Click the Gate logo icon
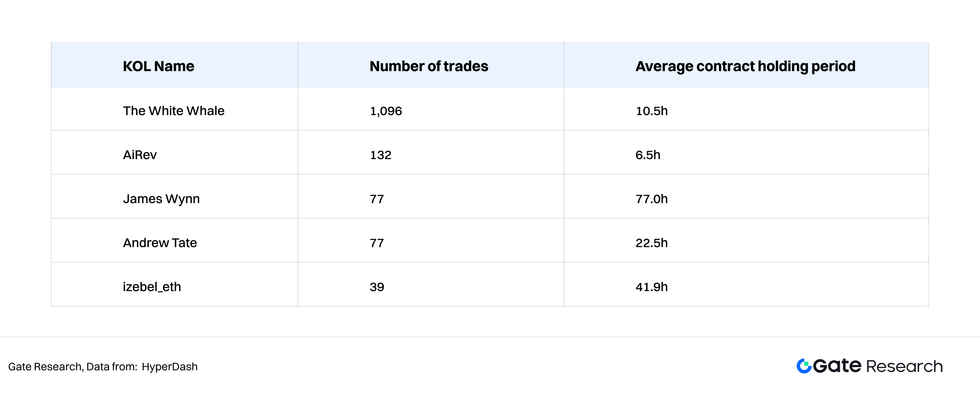Image resolution: width=980 pixels, height=396 pixels. [x=804, y=366]
